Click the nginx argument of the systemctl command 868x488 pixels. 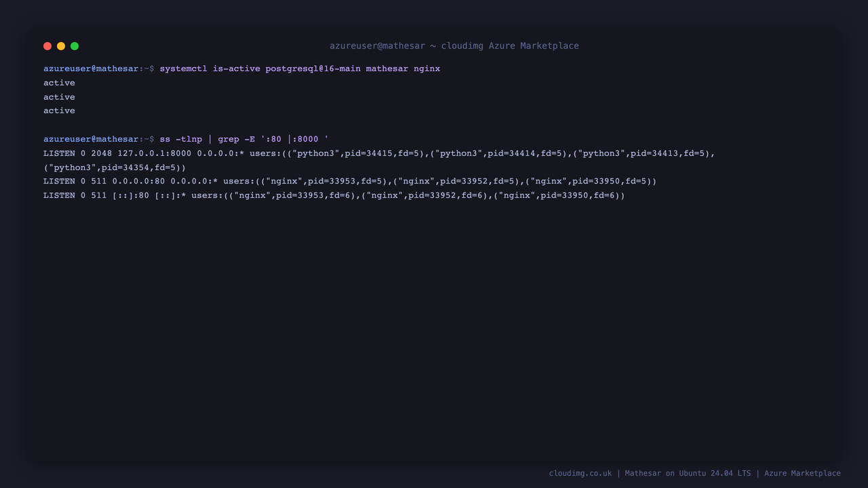tap(427, 68)
